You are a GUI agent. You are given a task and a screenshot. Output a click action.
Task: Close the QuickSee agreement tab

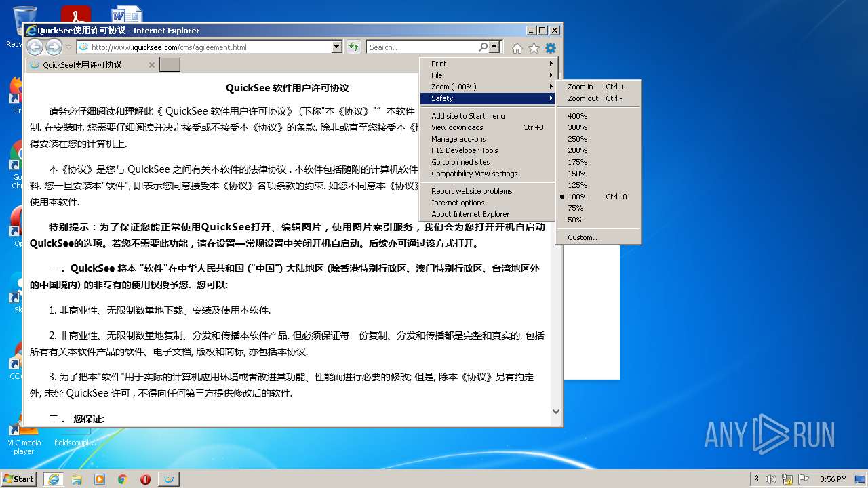(x=152, y=65)
